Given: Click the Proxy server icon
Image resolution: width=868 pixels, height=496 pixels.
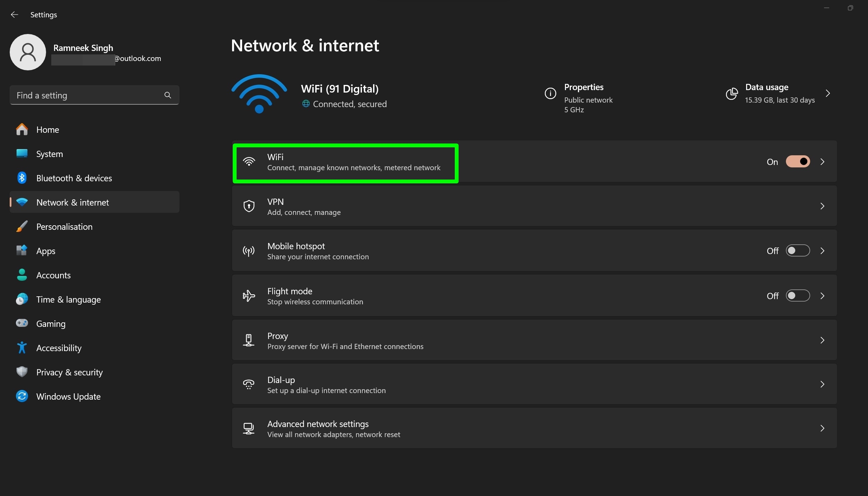Looking at the screenshot, I should click(x=249, y=340).
